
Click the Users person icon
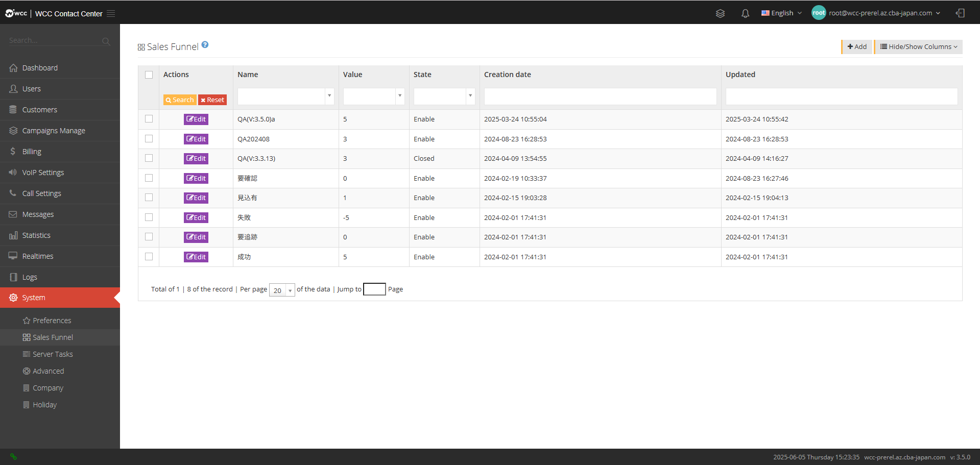pyautogui.click(x=13, y=89)
